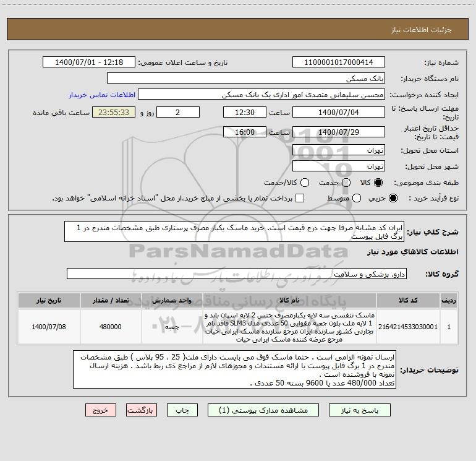Click the اطلاعات کالاهای مورد نیاز heading
This screenshot has width=476, height=461.
click(x=412, y=252)
